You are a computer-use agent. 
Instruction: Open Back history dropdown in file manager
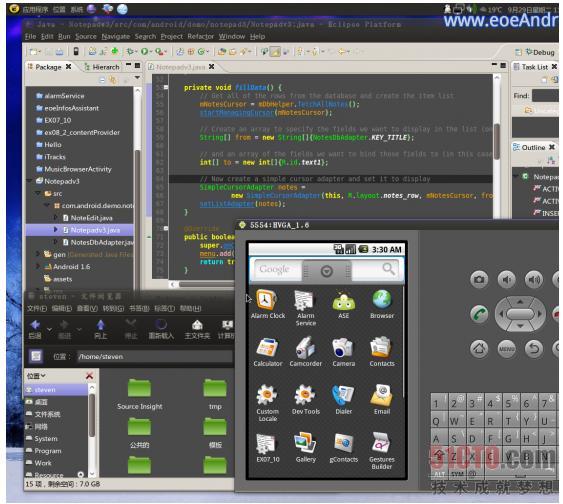[49, 329]
